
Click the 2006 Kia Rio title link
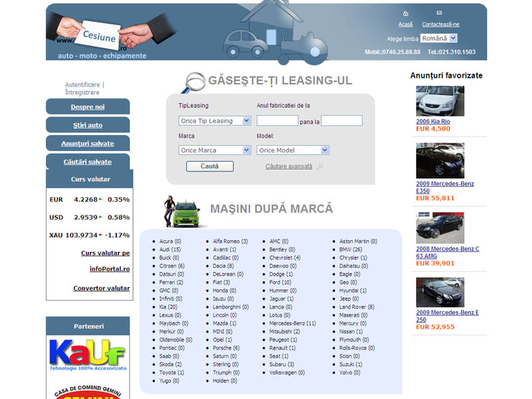coord(433,121)
